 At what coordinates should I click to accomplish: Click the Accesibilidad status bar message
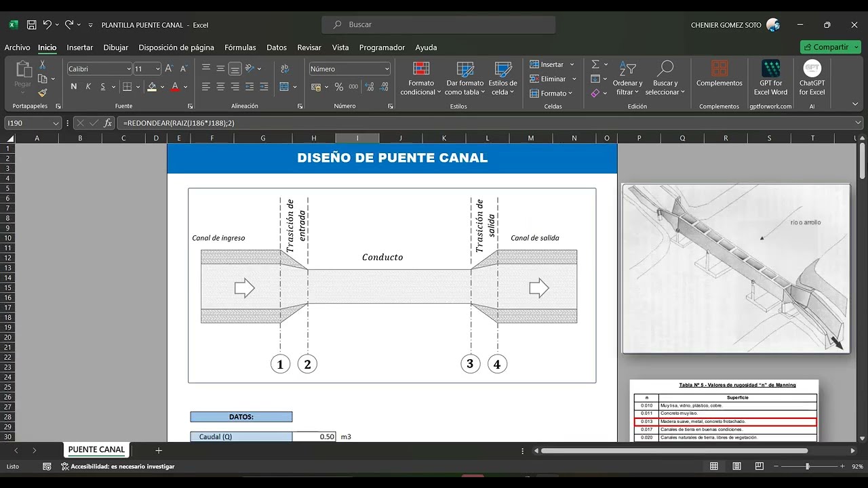click(x=117, y=466)
